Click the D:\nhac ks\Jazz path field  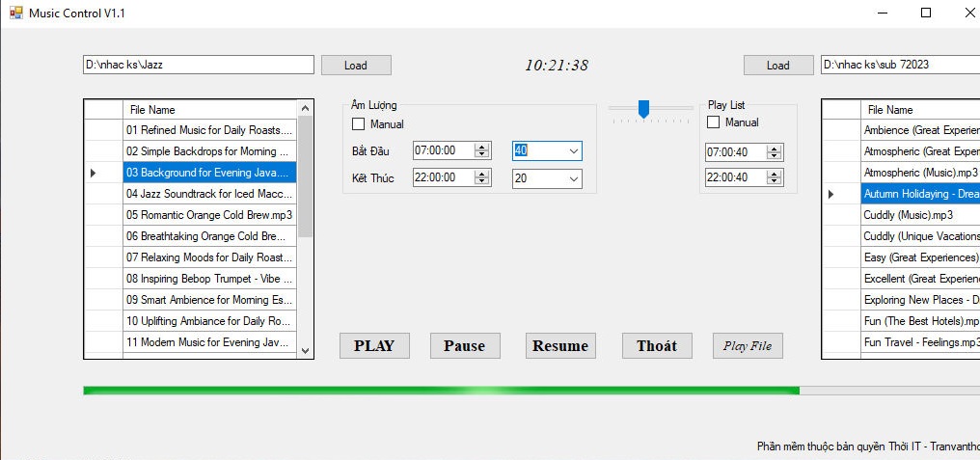[x=198, y=65]
